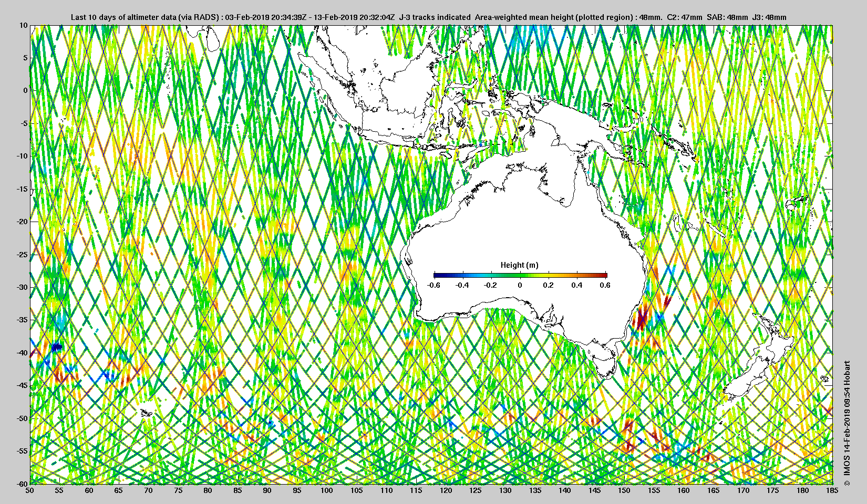
Task: Click the dark blue end of the height colorbar
Action: click(x=437, y=275)
